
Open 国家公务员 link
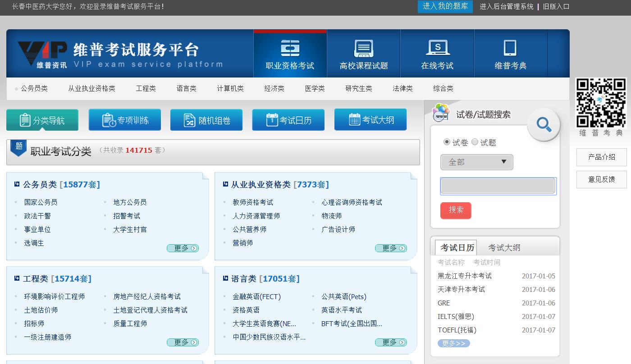[41, 202]
